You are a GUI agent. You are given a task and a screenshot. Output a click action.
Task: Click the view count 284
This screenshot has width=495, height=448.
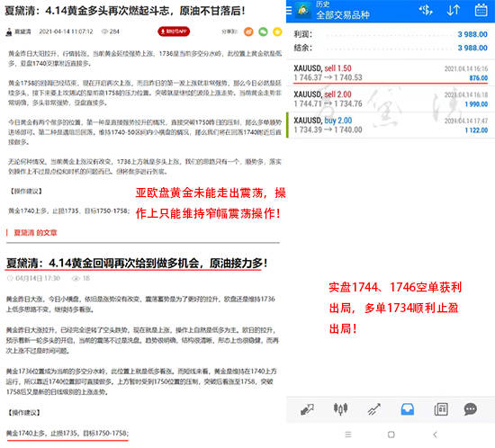114,31
